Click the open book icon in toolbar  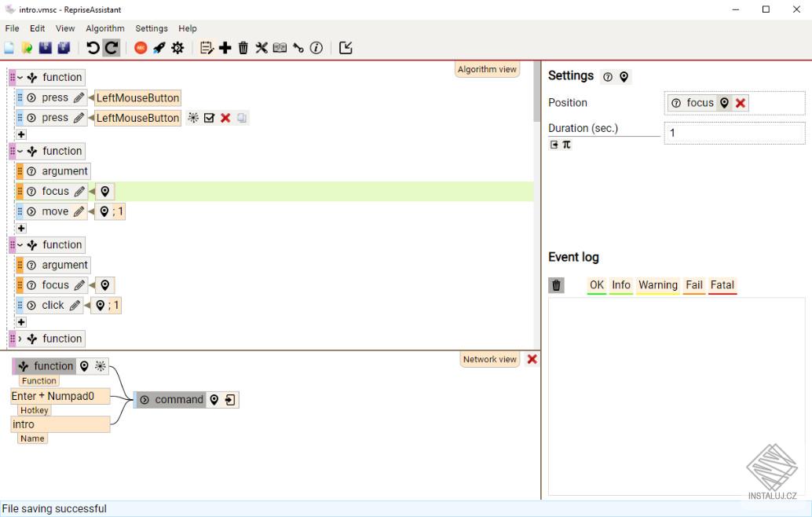click(x=280, y=48)
